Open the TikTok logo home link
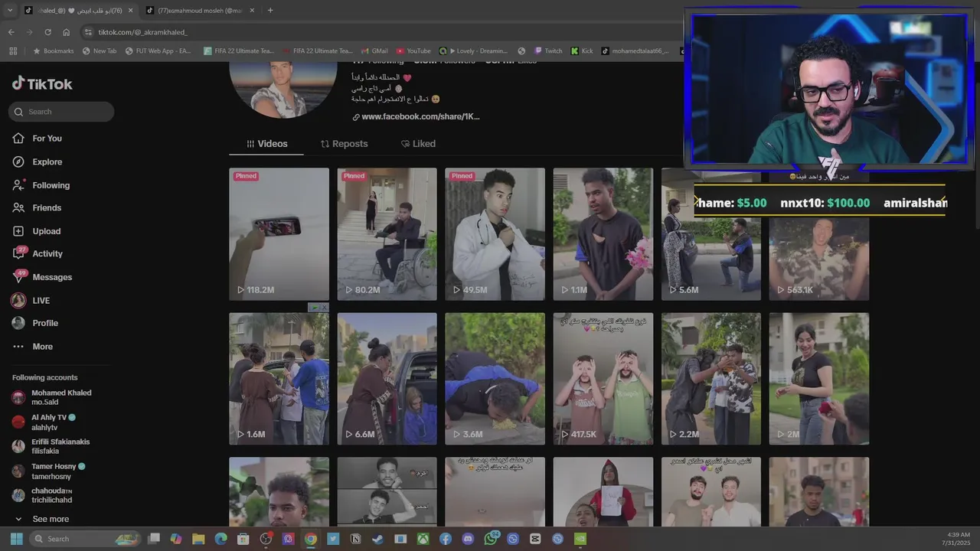980x551 pixels. (42, 83)
